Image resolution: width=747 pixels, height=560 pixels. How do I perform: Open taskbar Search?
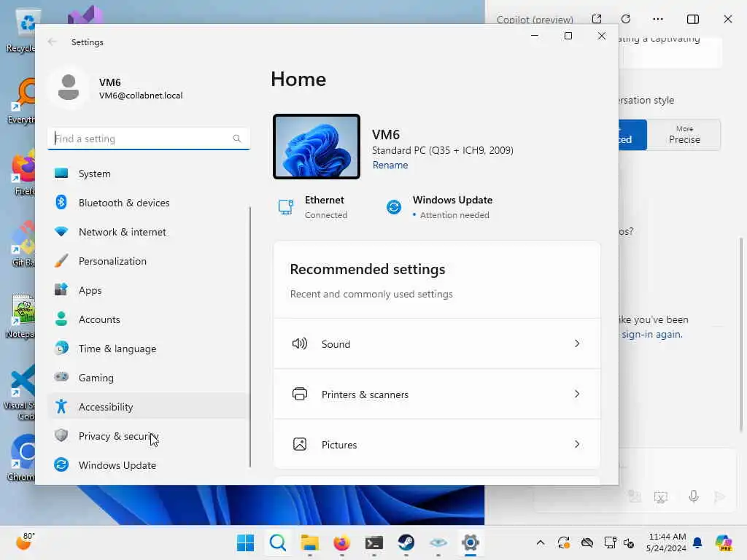278,542
